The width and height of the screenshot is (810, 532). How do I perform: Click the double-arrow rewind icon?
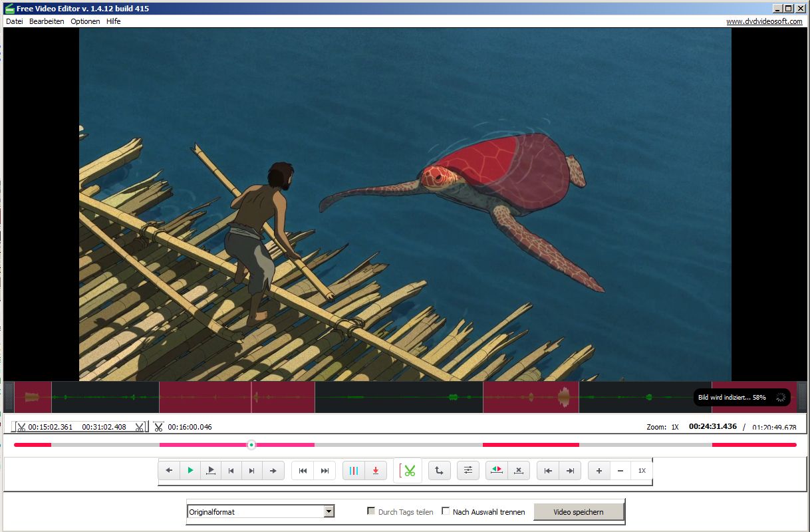click(303, 471)
